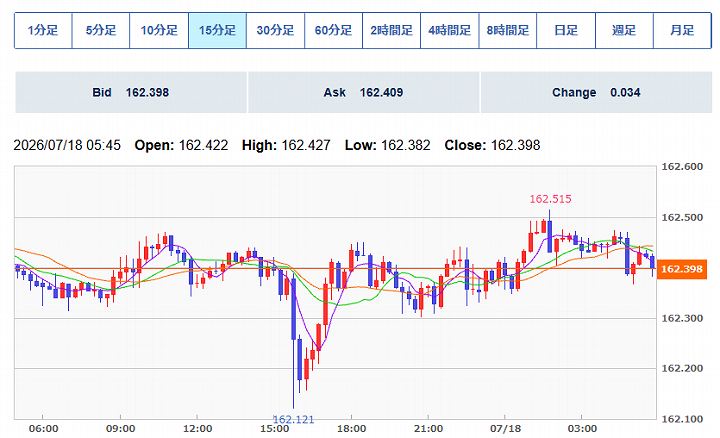Open the 4時間足 chart
Viewport: 720px width, 438px height.
point(450,30)
